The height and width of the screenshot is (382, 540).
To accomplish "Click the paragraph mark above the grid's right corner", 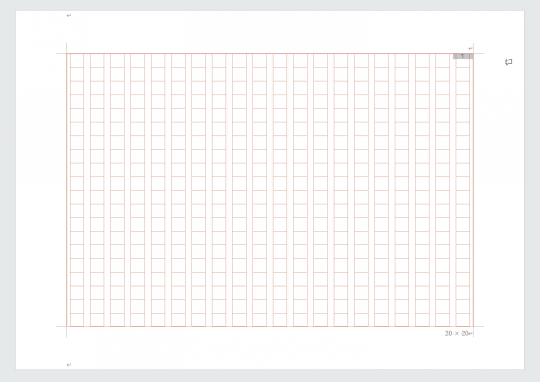I will pyautogui.click(x=470, y=49).
